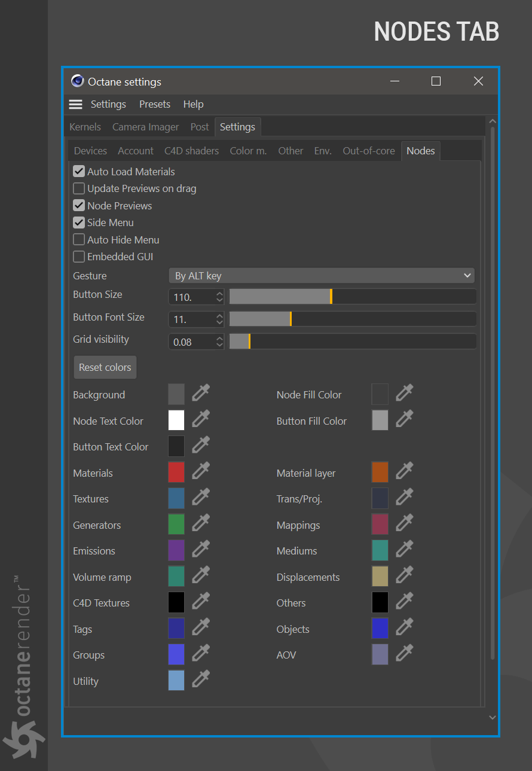532x771 pixels.
Task: Click the Button Size value field
Action: 192,297
